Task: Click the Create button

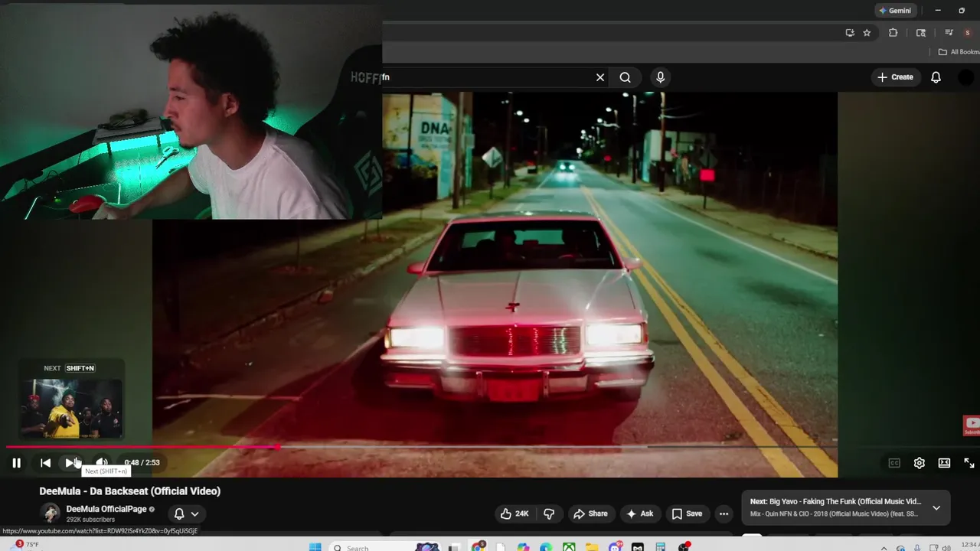Action: (895, 77)
